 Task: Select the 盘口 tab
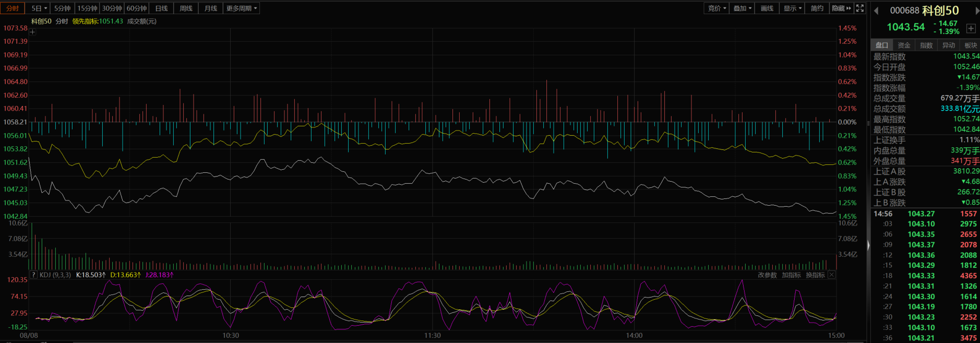tap(882, 45)
